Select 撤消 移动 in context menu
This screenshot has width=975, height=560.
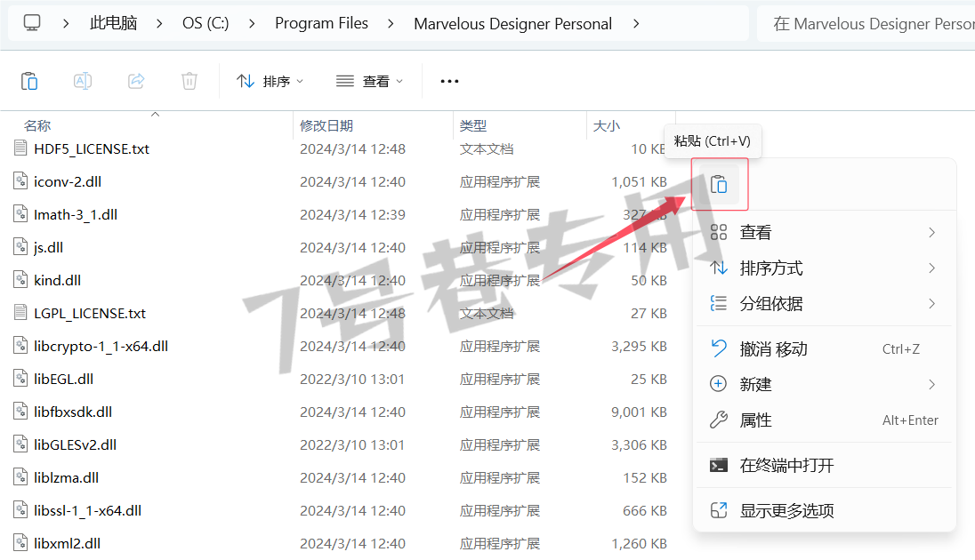[x=824, y=348]
